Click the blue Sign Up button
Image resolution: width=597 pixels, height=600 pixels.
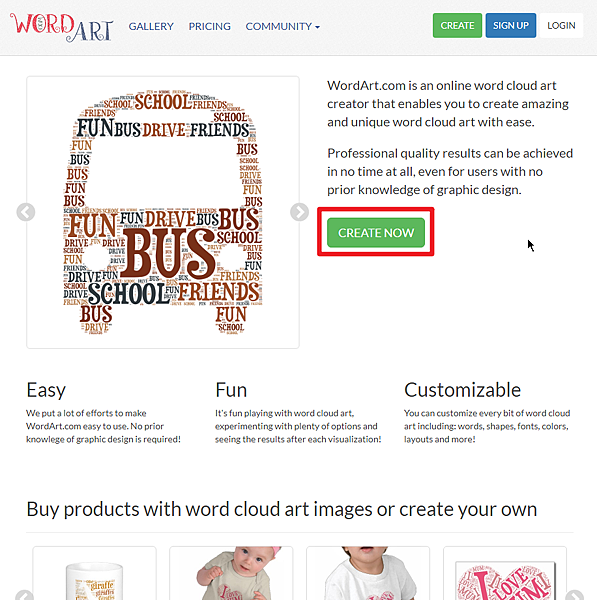coord(511,26)
